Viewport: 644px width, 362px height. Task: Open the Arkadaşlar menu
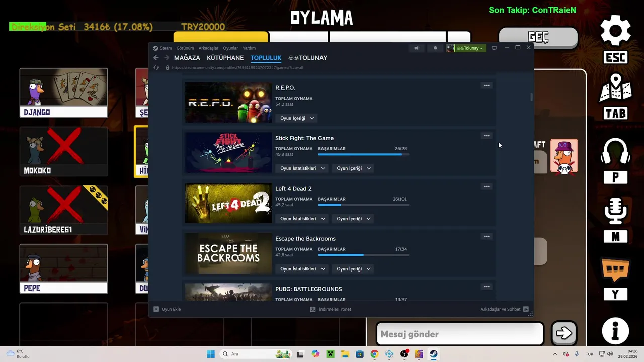[208, 48]
